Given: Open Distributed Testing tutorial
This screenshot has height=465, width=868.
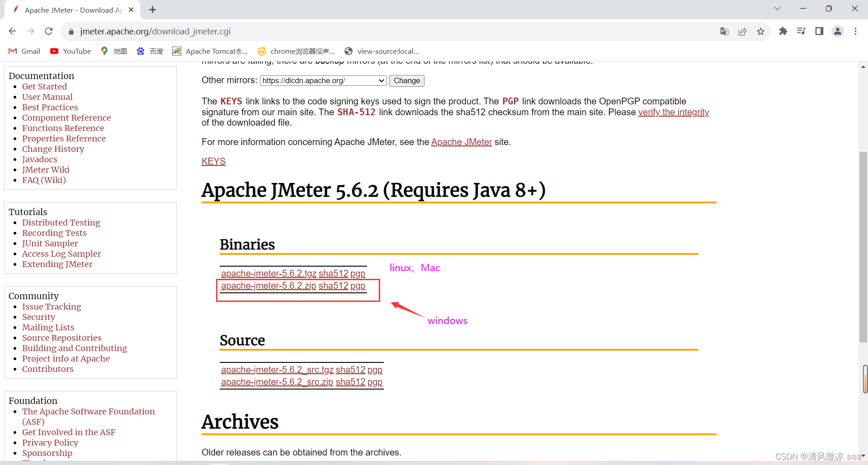Looking at the screenshot, I should 61,222.
